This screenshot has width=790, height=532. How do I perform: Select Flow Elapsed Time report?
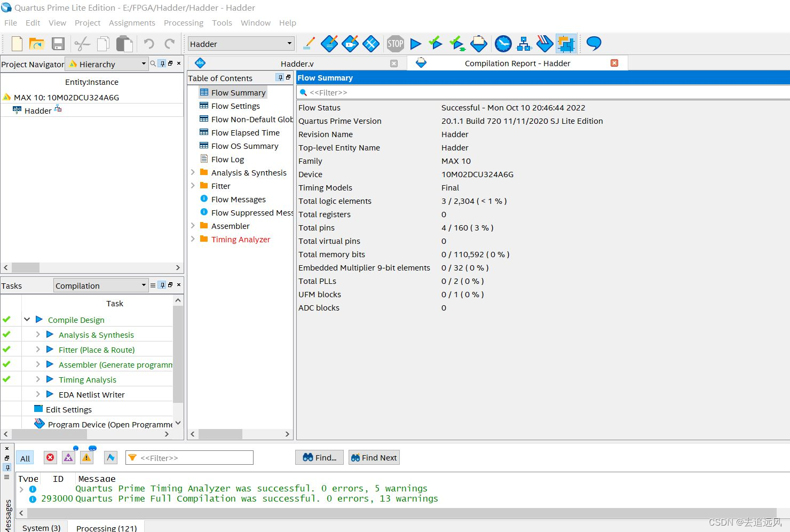[245, 132]
